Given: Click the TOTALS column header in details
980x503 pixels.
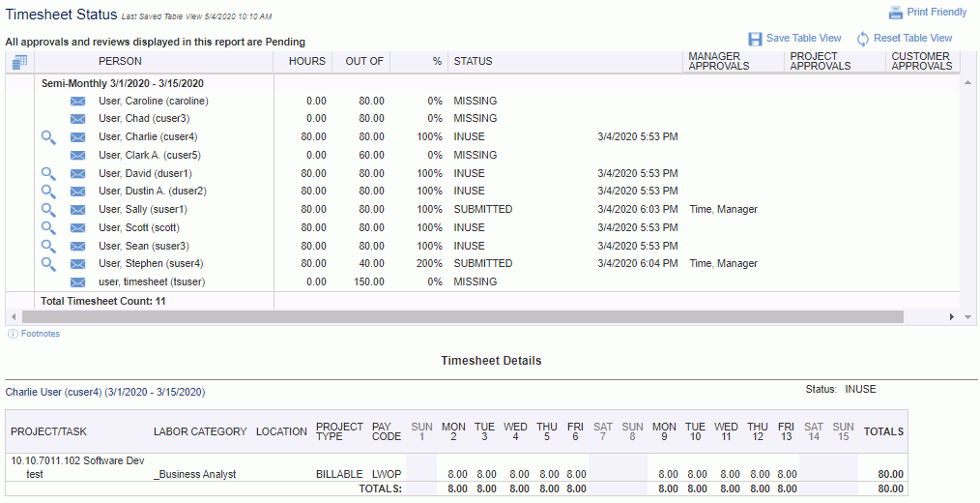Looking at the screenshot, I should tap(883, 431).
